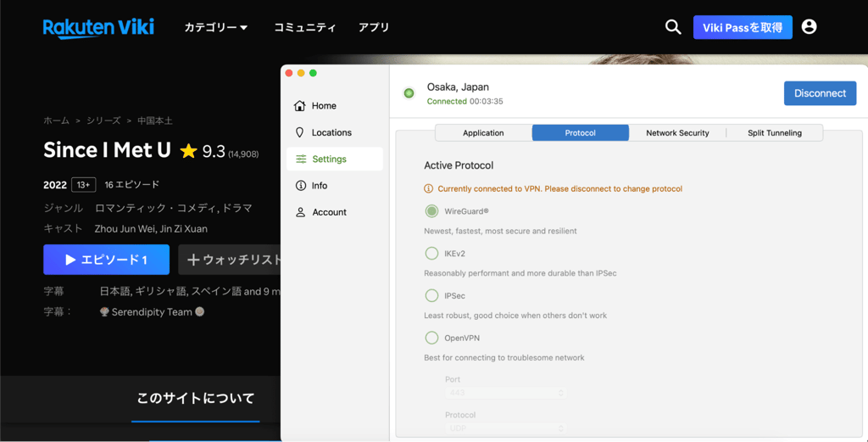Expand the カテゴリー dropdown menu

coord(216,27)
